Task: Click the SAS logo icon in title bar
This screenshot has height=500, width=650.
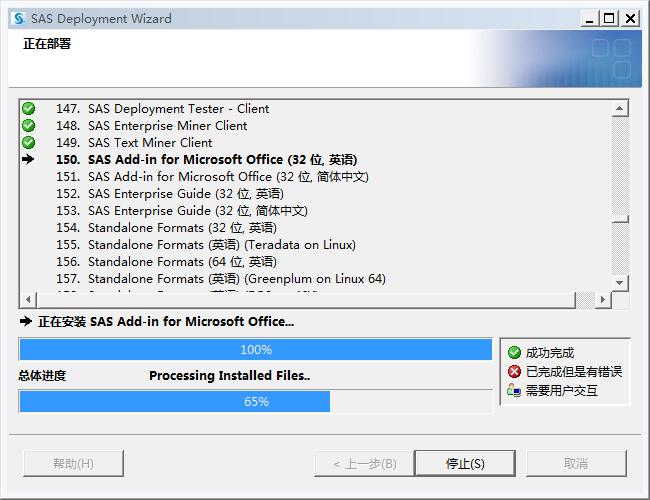Action: [18, 18]
